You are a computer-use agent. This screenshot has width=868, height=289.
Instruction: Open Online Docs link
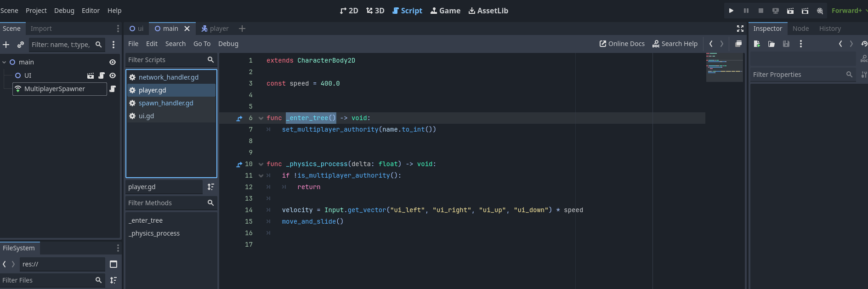pyautogui.click(x=622, y=44)
